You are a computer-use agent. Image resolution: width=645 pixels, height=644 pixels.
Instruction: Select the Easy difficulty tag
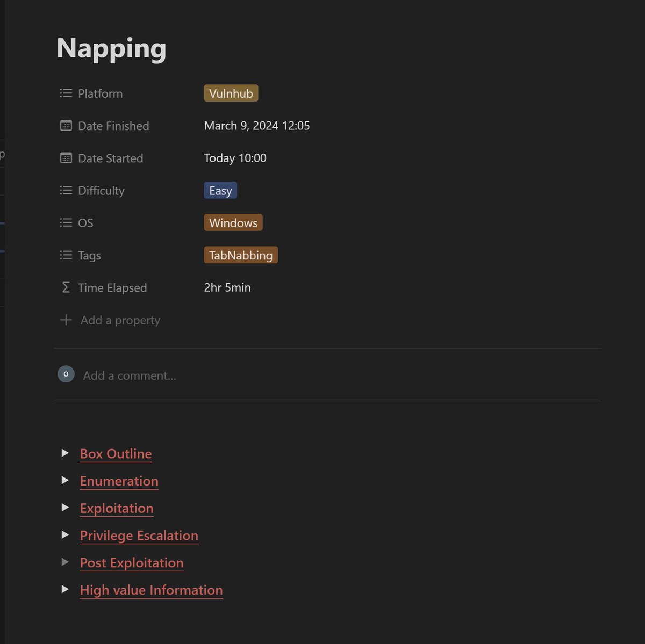pos(220,191)
